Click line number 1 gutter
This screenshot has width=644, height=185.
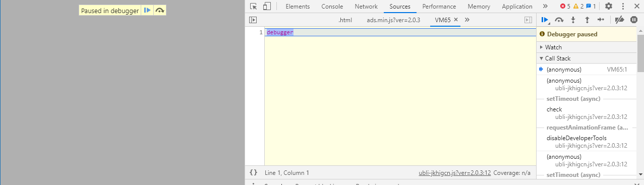point(261,32)
